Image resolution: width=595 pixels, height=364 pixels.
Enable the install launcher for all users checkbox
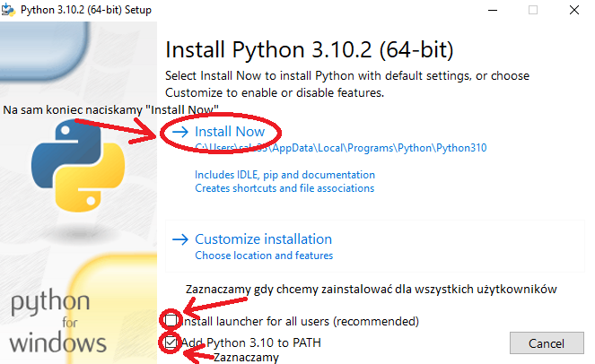click(x=171, y=321)
